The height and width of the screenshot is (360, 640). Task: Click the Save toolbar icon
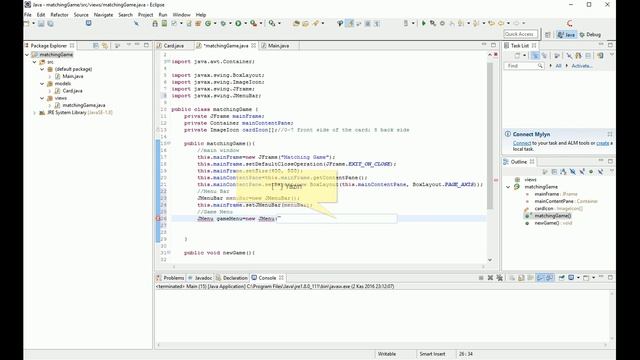point(41,24)
